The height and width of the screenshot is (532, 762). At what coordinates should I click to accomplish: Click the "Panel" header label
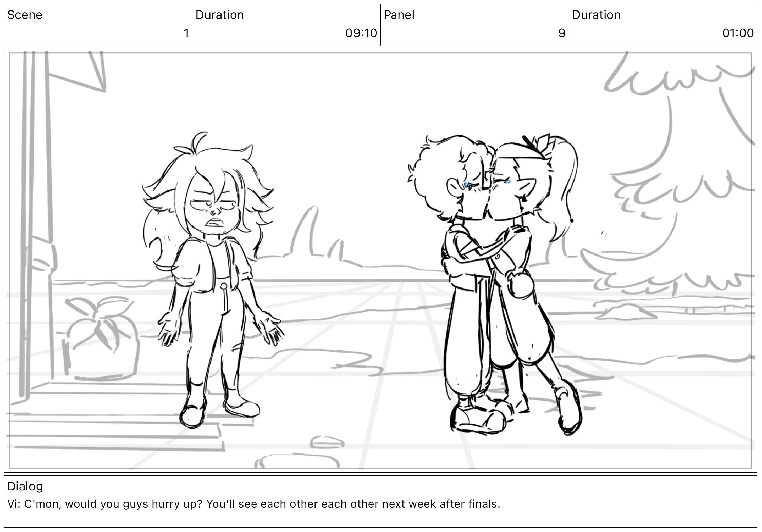pyautogui.click(x=399, y=15)
